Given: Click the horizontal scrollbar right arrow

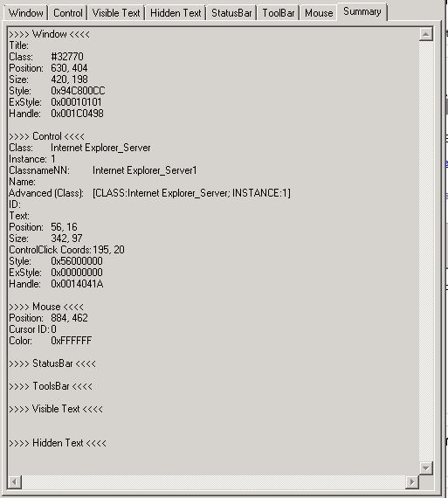Looking at the screenshot, I should 412,482.
